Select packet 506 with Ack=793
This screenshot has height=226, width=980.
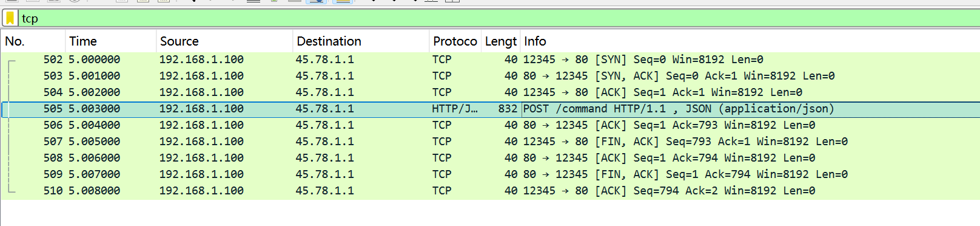[x=490, y=125]
